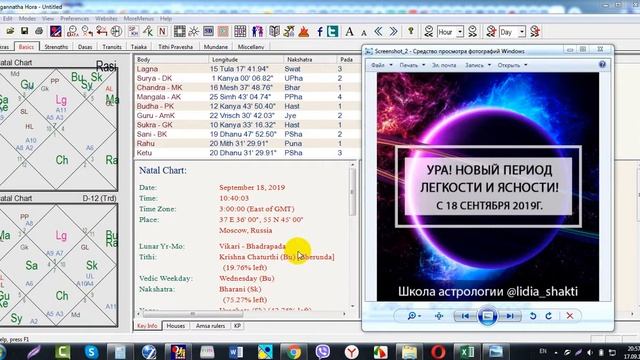Click the SB chart toolbar icon
The image size is (640, 360).
coord(208,31)
